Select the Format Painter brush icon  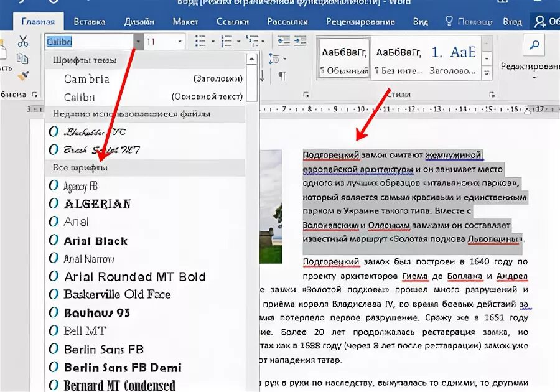[x=23, y=76]
